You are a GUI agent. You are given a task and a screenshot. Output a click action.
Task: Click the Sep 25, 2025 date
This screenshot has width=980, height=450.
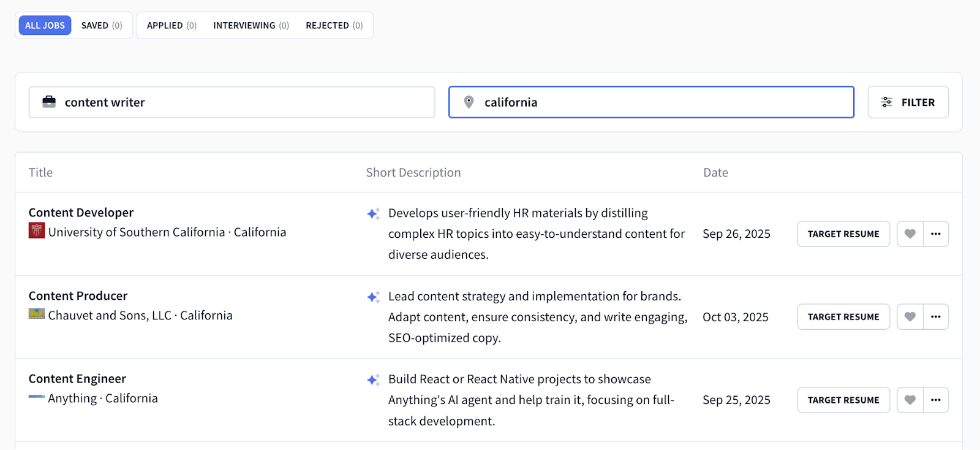tap(736, 400)
